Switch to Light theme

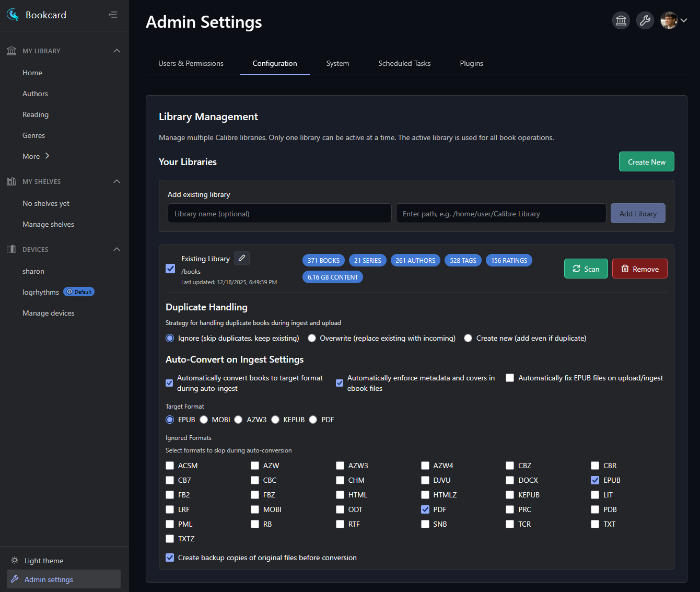point(44,561)
